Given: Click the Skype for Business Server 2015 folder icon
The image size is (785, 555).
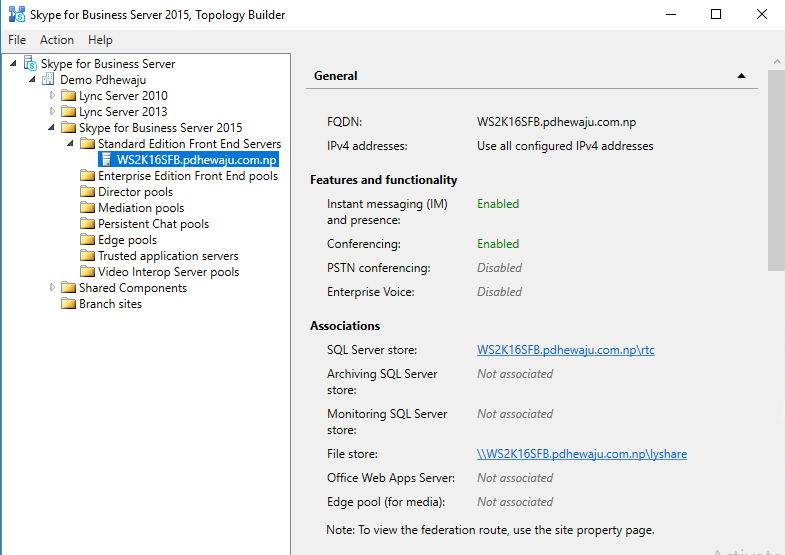Looking at the screenshot, I should click(x=68, y=128).
